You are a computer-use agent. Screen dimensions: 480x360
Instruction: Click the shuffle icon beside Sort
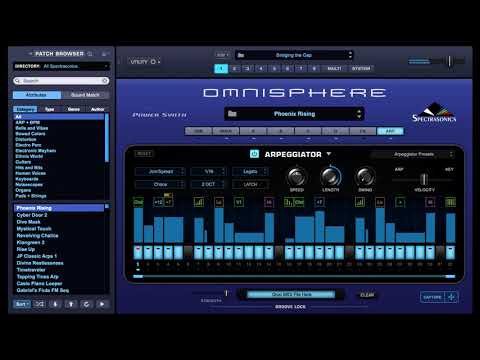click(39, 304)
